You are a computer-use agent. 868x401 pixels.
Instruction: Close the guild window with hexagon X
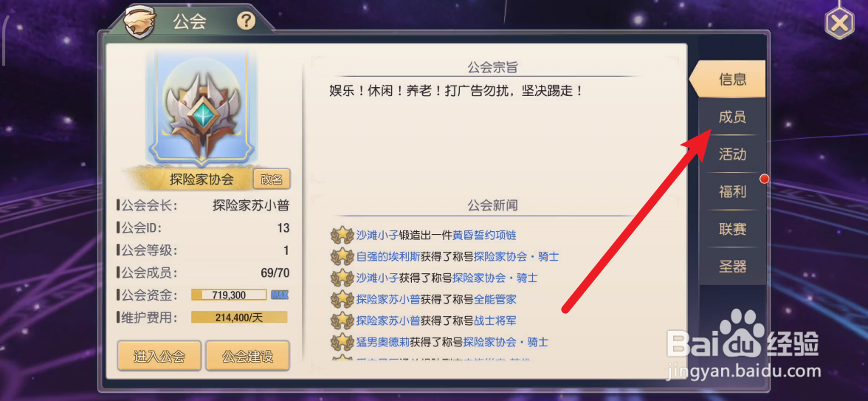(839, 24)
